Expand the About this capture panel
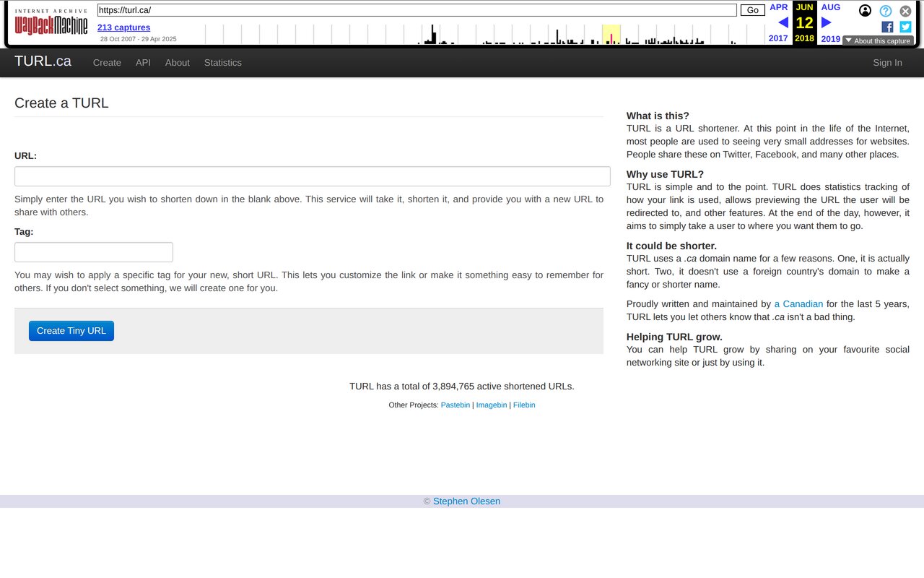 [x=878, y=40]
